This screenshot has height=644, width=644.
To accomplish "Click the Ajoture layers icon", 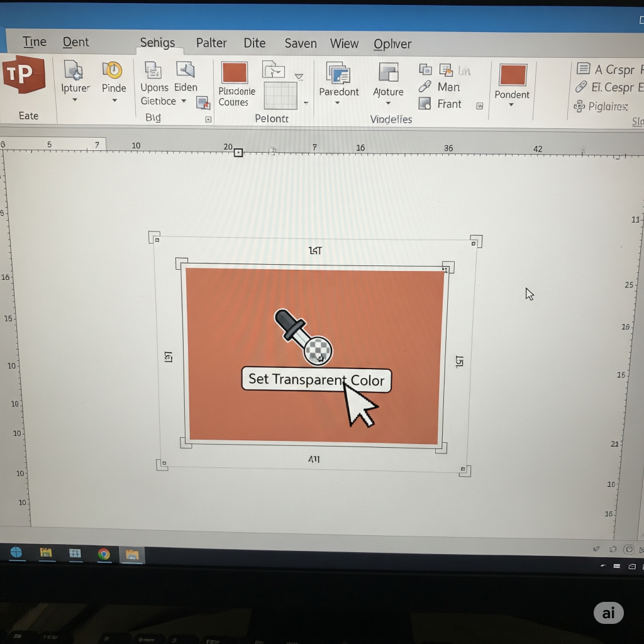I will tap(388, 73).
